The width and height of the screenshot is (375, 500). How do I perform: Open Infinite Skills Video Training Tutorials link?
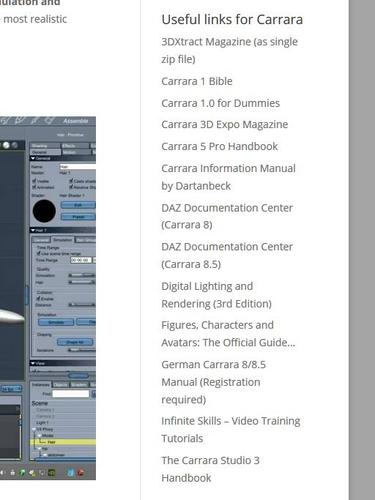pos(231,430)
